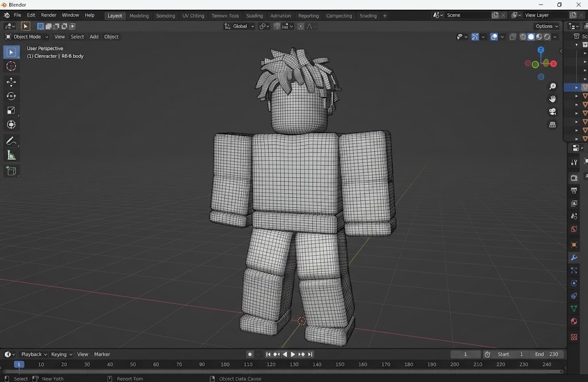This screenshot has height=382, width=588.
Task: Add a new workspace with plus
Action: pos(385,15)
